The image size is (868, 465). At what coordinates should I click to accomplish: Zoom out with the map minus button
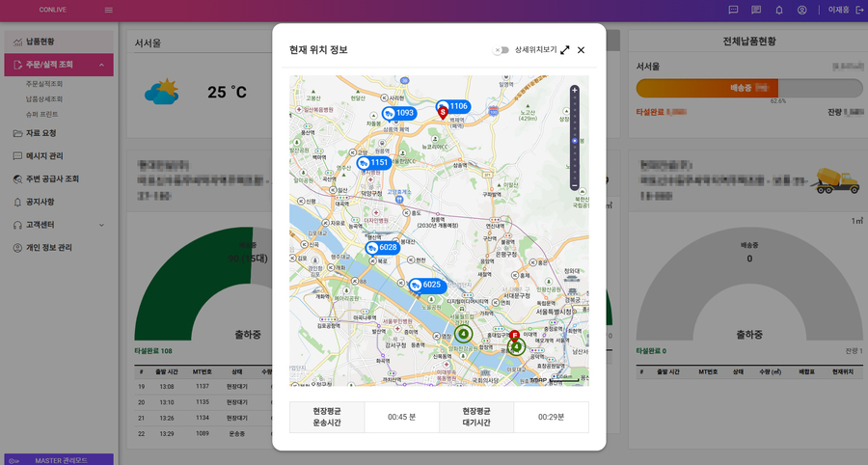click(575, 184)
